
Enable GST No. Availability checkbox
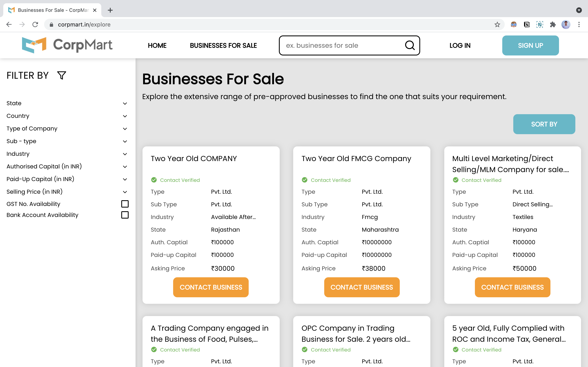(x=125, y=204)
